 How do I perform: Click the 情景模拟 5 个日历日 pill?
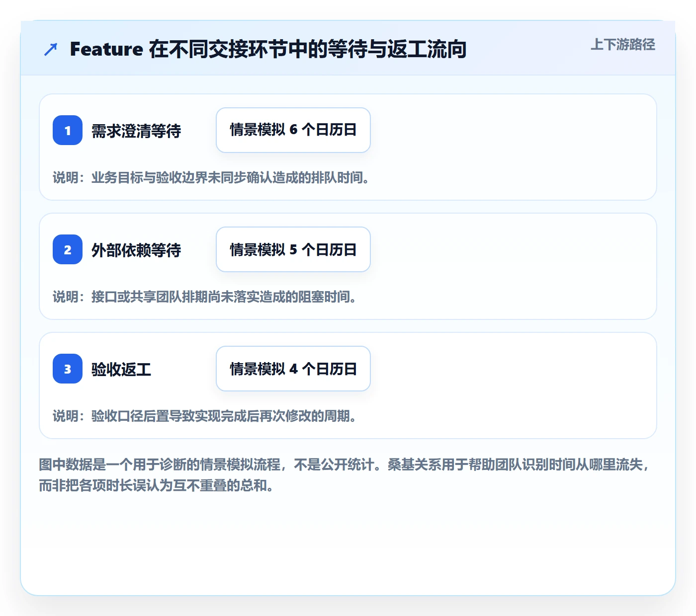[293, 249]
